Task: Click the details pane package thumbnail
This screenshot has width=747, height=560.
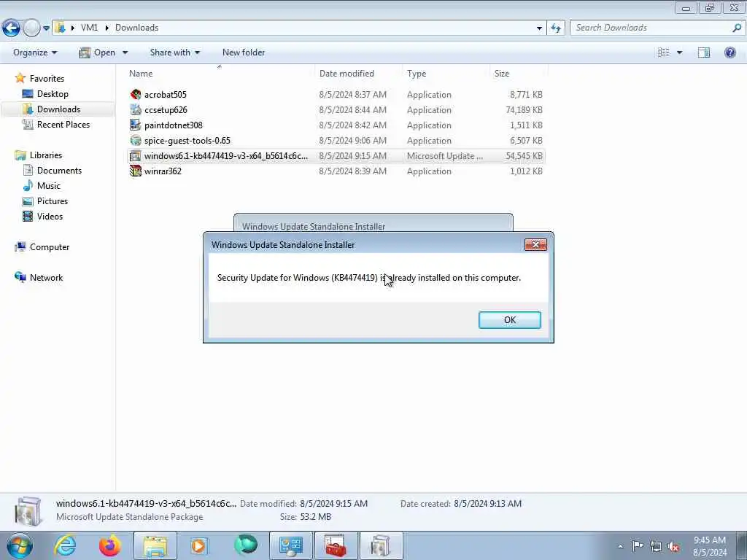Action: tap(28, 511)
